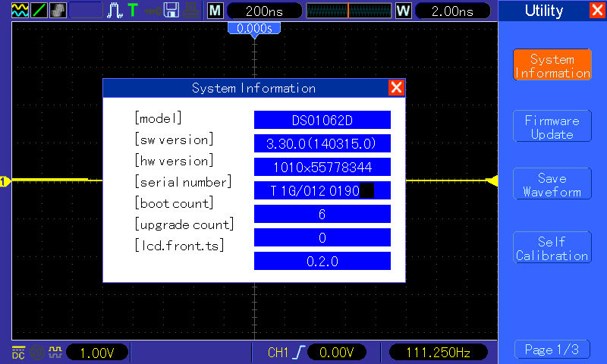Click the rising edge trigger slope icon
The height and width of the screenshot is (364, 607).
299,353
